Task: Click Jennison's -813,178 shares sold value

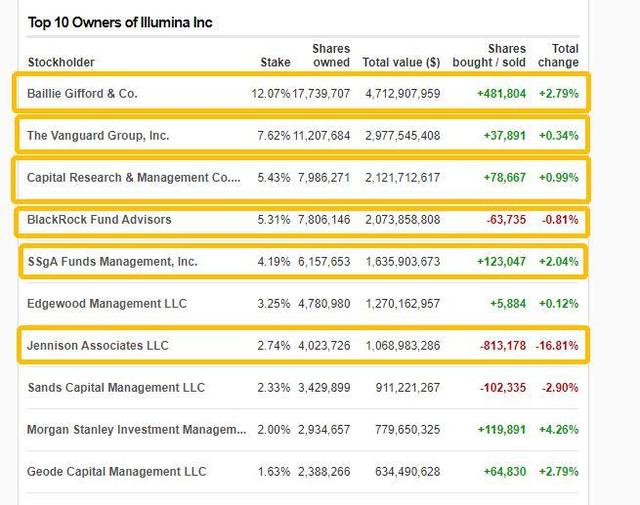Action: click(503, 345)
